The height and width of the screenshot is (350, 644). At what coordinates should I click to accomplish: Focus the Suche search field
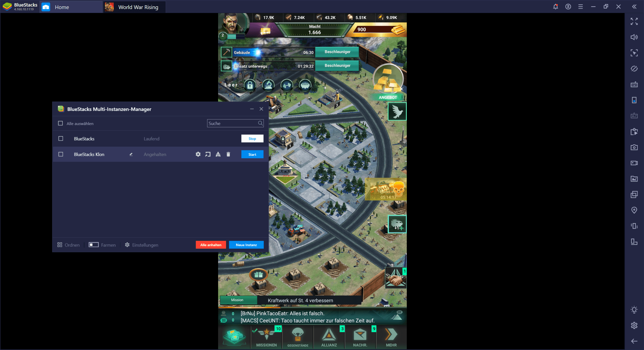235,123
